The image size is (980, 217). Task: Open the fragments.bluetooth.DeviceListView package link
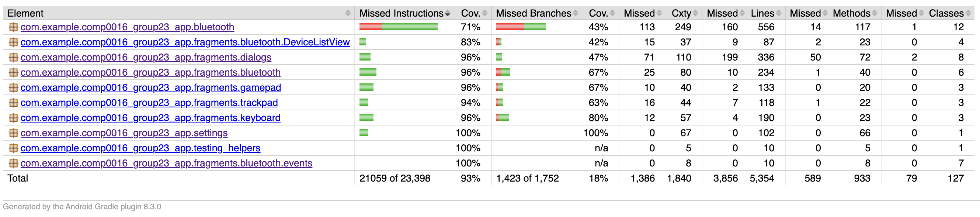click(185, 42)
